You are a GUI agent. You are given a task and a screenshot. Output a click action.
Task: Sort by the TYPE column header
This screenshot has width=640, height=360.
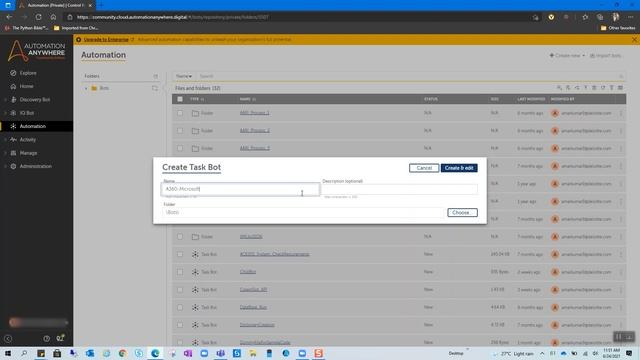click(x=197, y=99)
